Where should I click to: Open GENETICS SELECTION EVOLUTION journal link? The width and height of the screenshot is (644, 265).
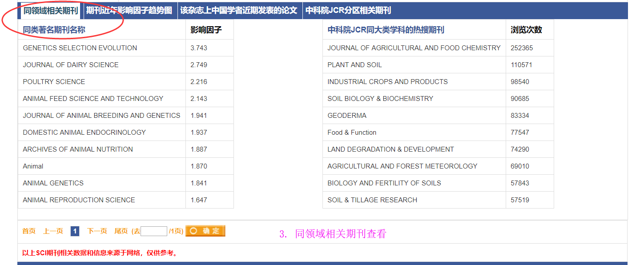(x=80, y=48)
